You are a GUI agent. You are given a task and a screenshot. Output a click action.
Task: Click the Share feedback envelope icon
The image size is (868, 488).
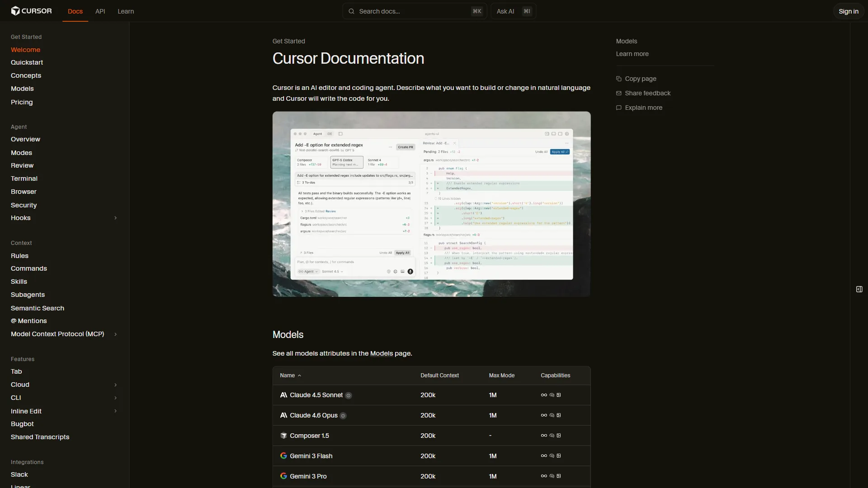click(x=619, y=93)
